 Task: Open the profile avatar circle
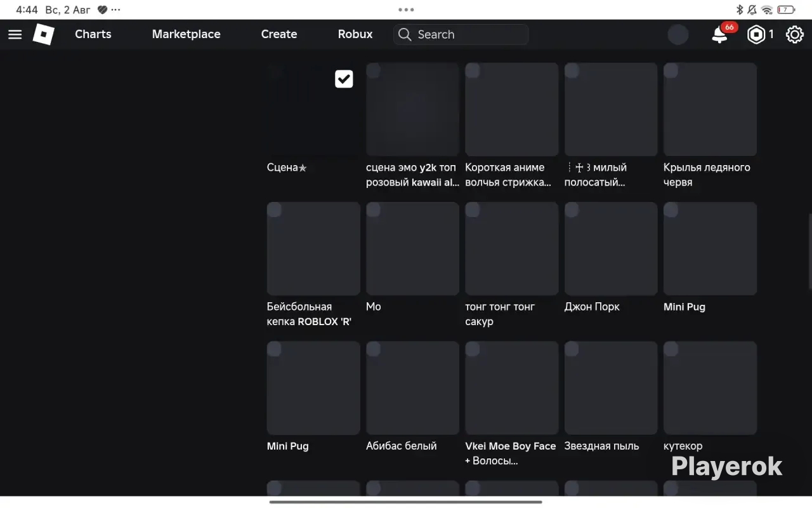tap(678, 34)
